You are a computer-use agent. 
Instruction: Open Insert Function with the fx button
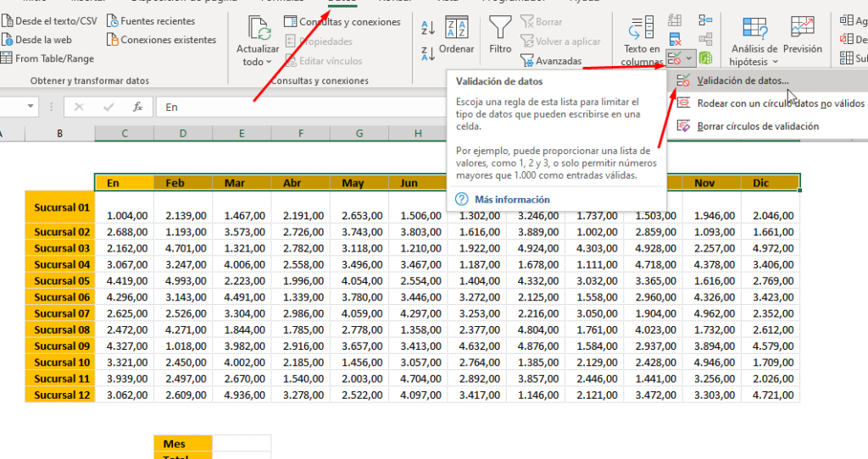[138, 107]
